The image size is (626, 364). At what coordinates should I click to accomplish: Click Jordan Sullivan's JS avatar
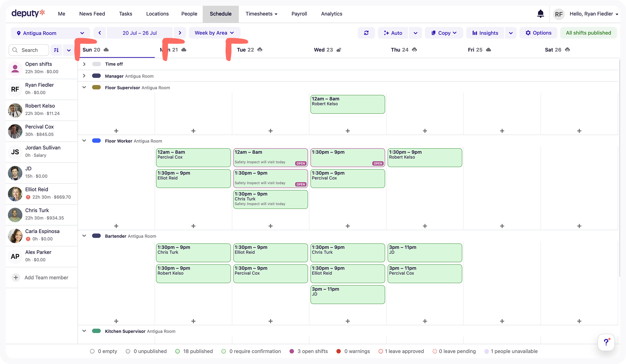click(x=15, y=152)
